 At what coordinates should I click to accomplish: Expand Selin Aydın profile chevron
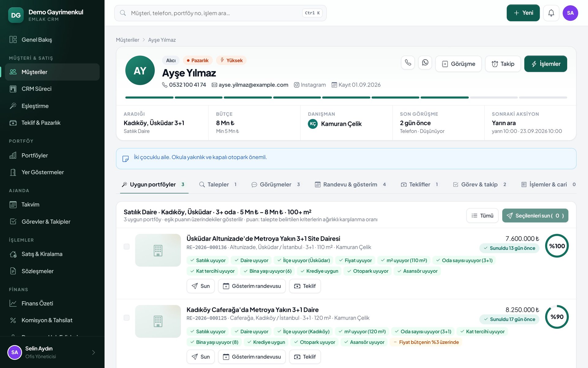(x=93, y=352)
